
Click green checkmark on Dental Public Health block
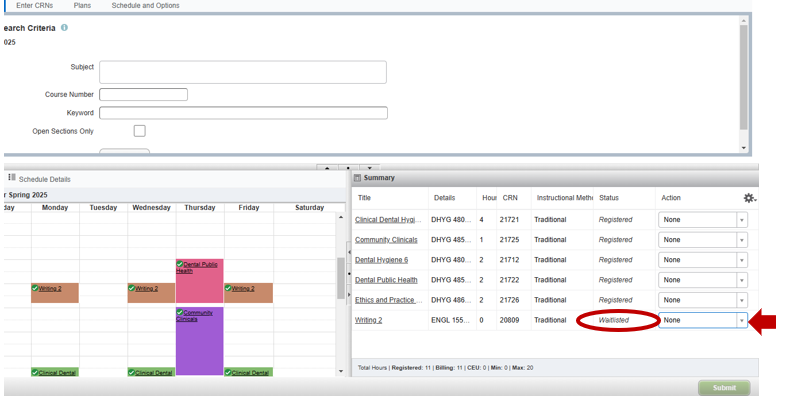(180, 264)
